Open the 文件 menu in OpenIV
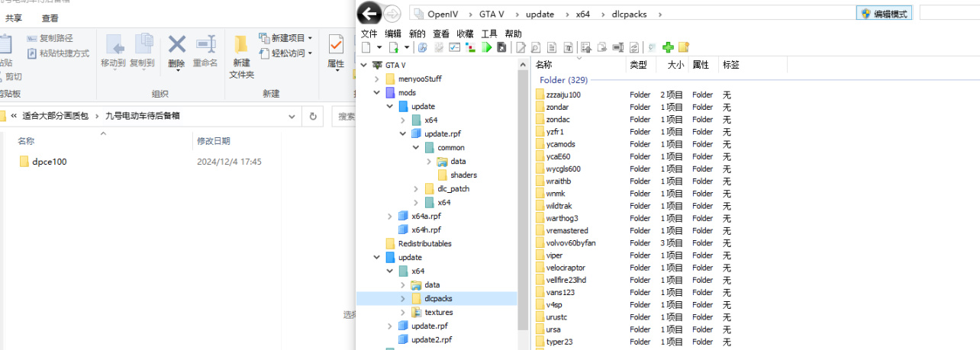The image size is (980, 350). 369,34
